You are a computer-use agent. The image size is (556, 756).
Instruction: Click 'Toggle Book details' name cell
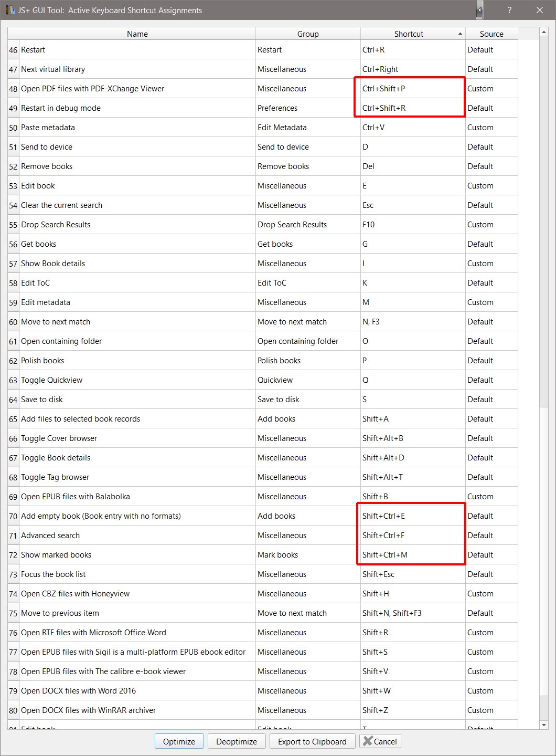[x=137, y=458]
